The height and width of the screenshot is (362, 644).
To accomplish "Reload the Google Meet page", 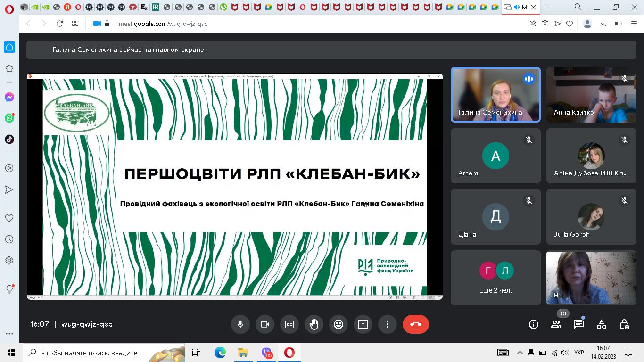I will click(59, 24).
